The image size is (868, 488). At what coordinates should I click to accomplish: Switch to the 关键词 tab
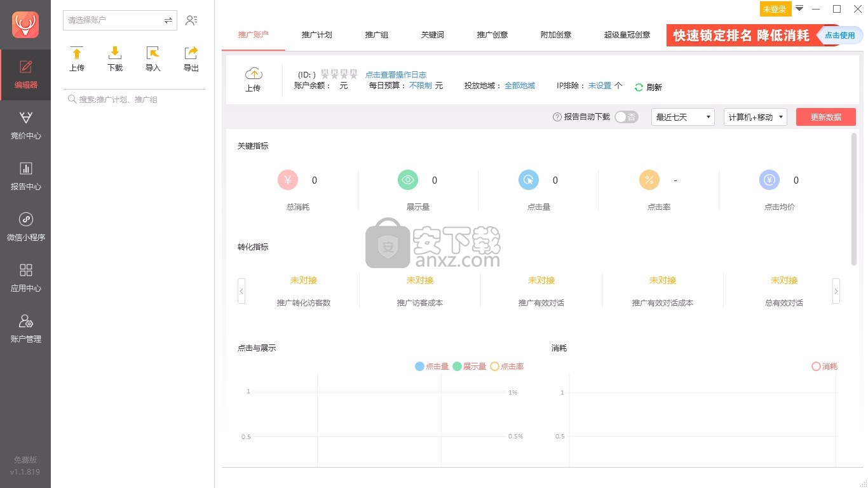pyautogui.click(x=433, y=35)
